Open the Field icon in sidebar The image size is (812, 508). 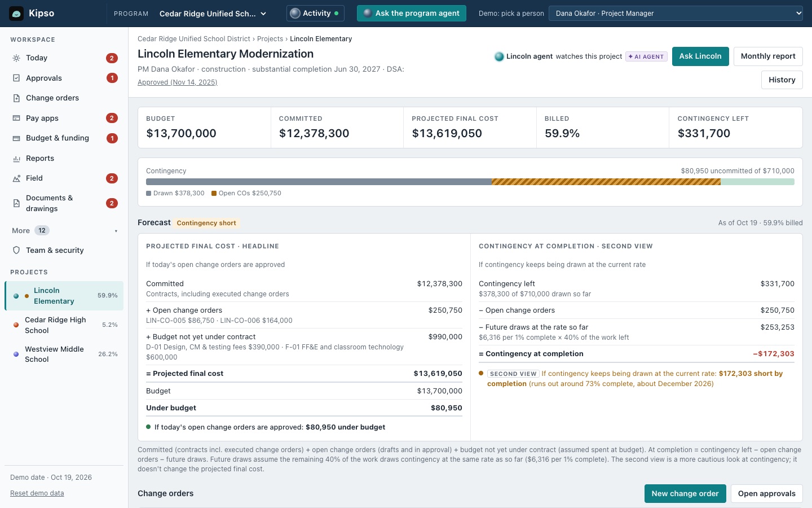click(x=16, y=178)
